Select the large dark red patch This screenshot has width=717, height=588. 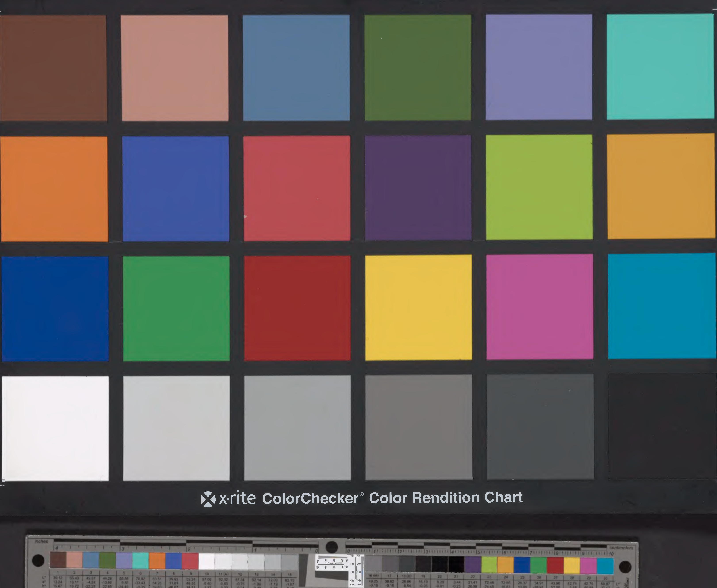tap(297, 308)
